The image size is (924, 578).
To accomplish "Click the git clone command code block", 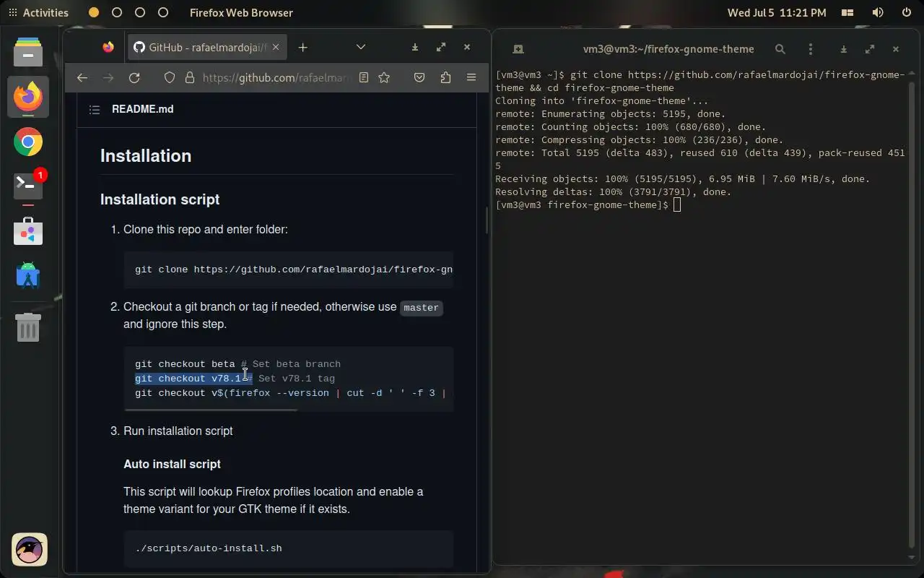I will [x=289, y=269].
